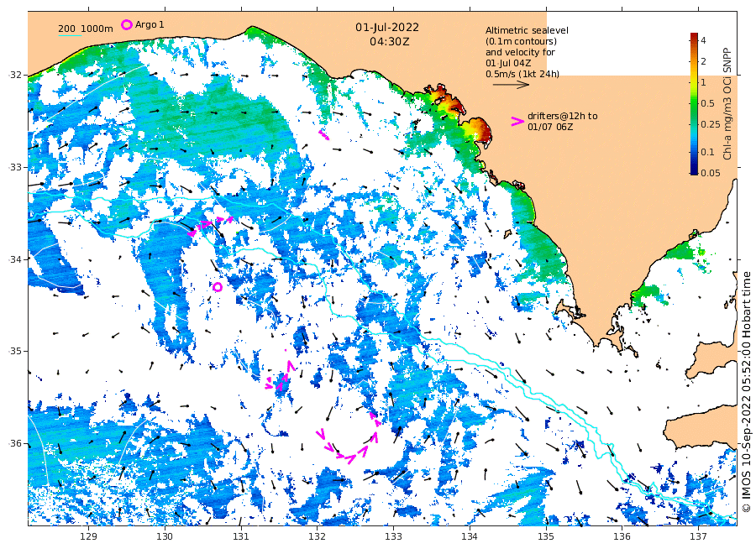
Task: Click longitude tick label 133
Action: 393,536
